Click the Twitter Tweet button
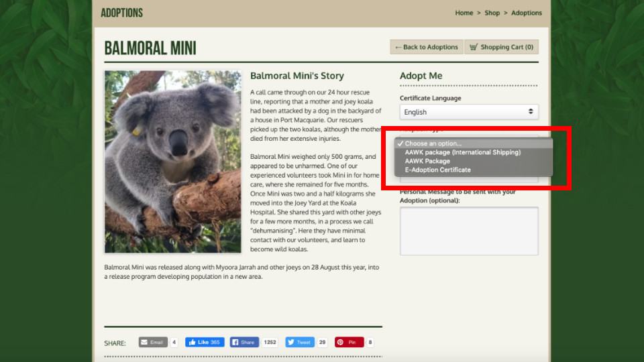This screenshot has width=644, height=362. [299, 342]
